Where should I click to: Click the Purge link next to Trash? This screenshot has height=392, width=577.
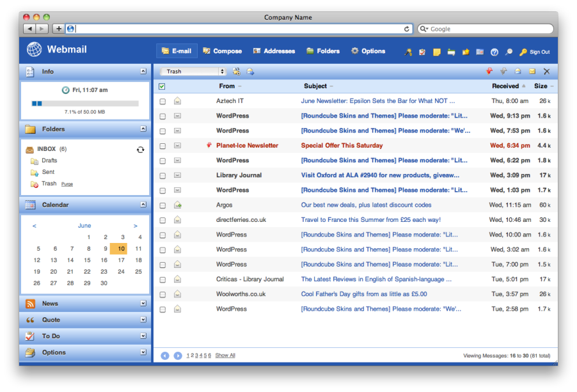pyautogui.click(x=67, y=184)
